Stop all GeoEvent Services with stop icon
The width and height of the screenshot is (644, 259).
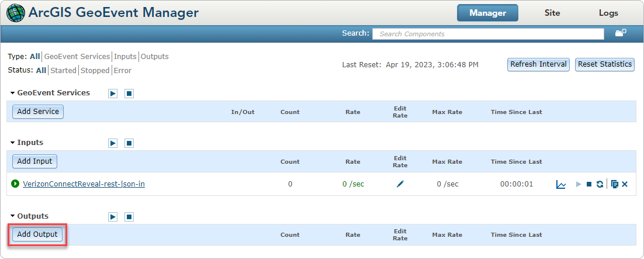point(129,94)
